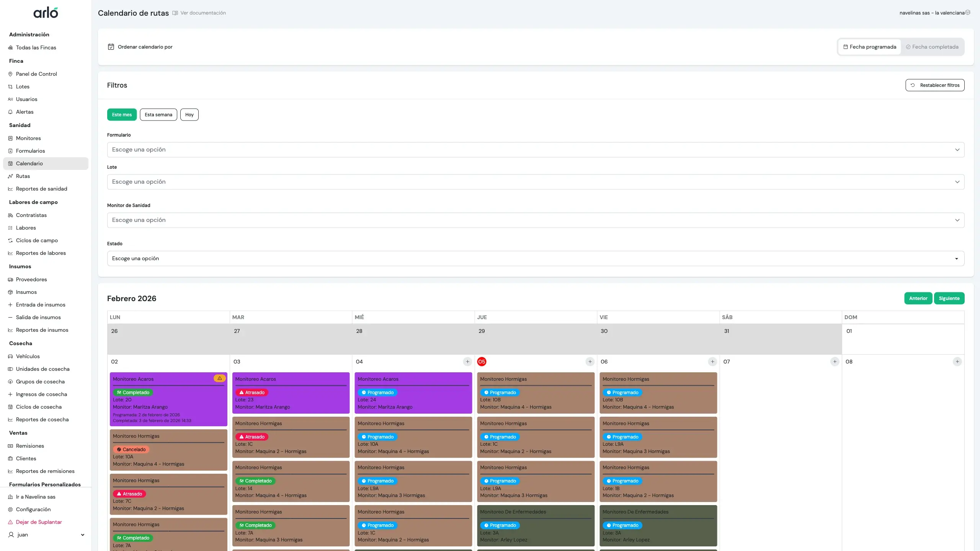This screenshot has height=551, width=980.
Task: Enable the Hoy filter
Action: (x=189, y=114)
